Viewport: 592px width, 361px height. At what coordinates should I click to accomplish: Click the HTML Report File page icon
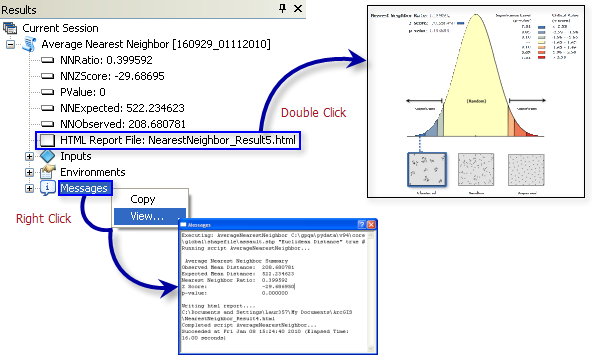click(x=48, y=140)
